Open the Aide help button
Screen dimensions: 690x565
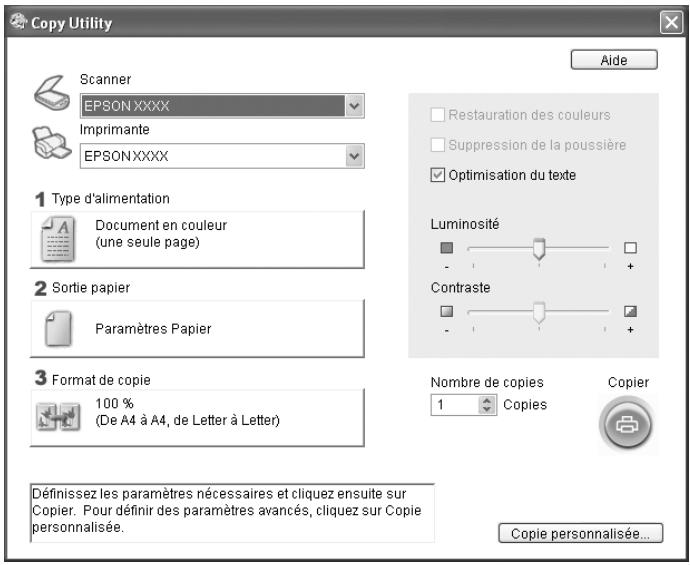pyautogui.click(x=614, y=60)
